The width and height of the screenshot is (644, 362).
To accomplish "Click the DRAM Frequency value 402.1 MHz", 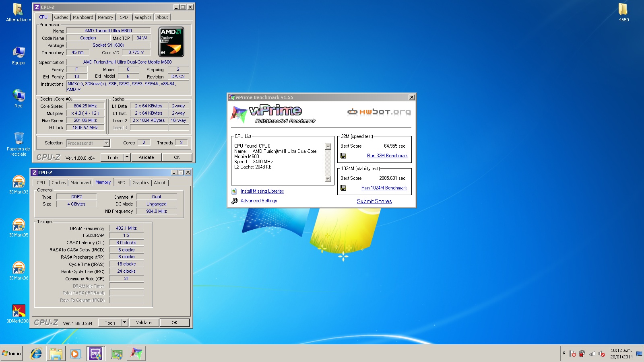I will [x=126, y=228].
